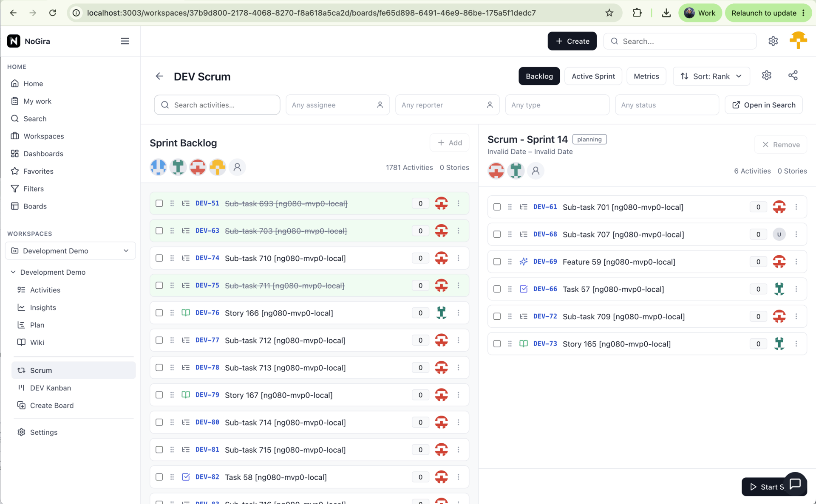Click the share board icon

(x=793, y=76)
